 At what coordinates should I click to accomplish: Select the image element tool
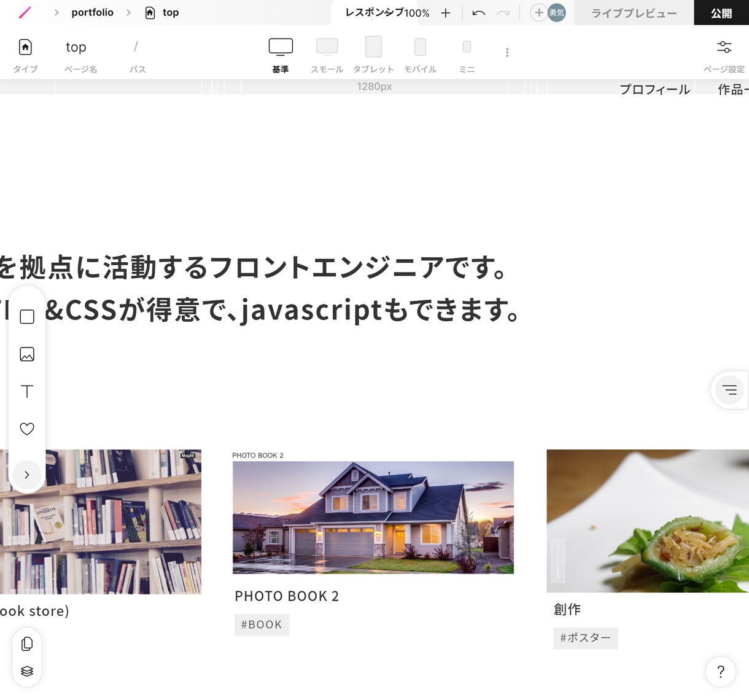click(27, 354)
